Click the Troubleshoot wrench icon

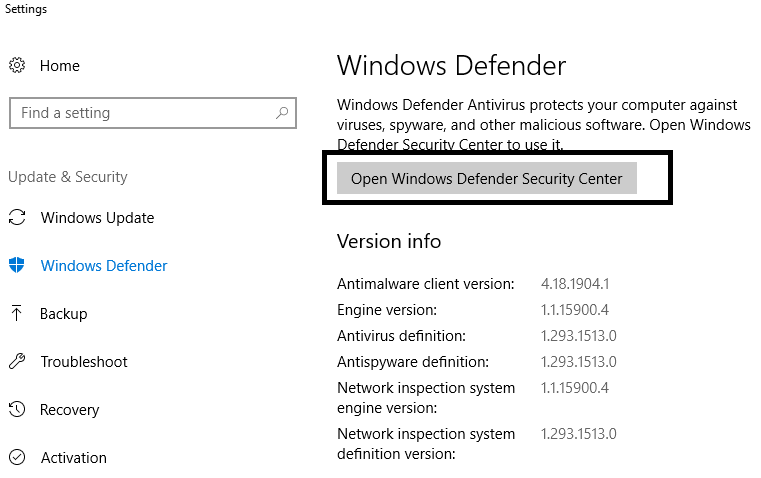click(x=17, y=361)
